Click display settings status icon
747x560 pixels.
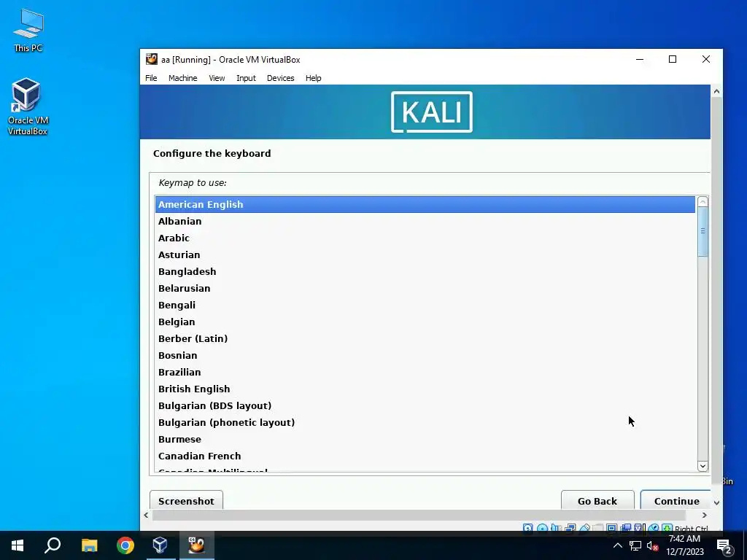[x=611, y=528]
